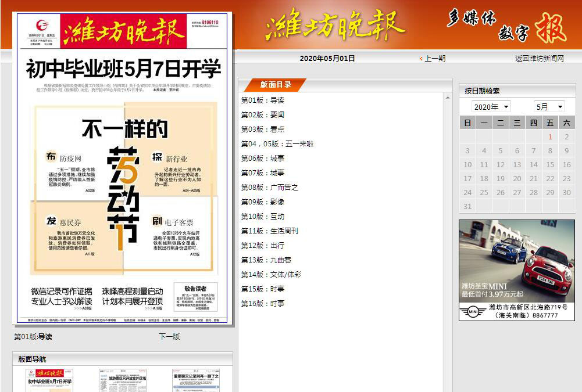
Task: Expand the month dropdown showing 5月
Action: click(549, 107)
